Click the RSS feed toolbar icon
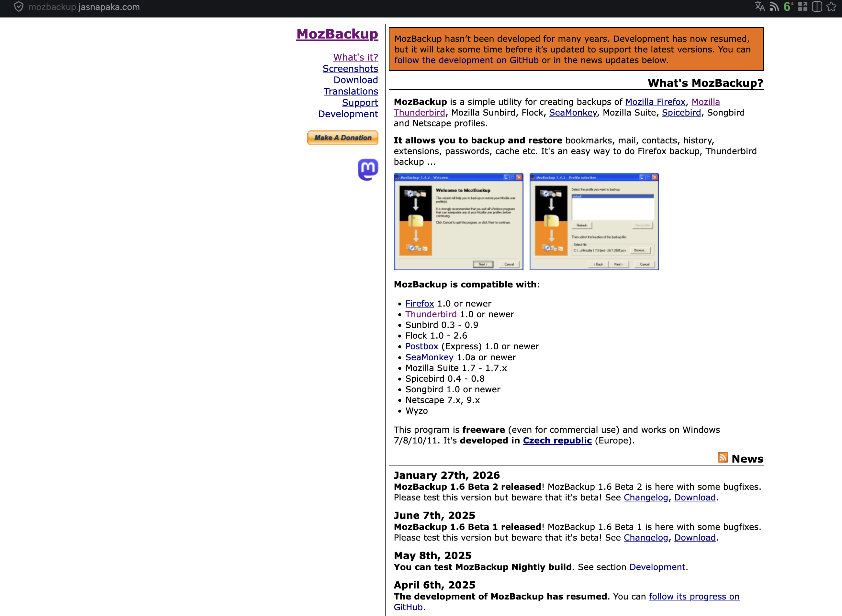The image size is (842, 616). (774, 7)
